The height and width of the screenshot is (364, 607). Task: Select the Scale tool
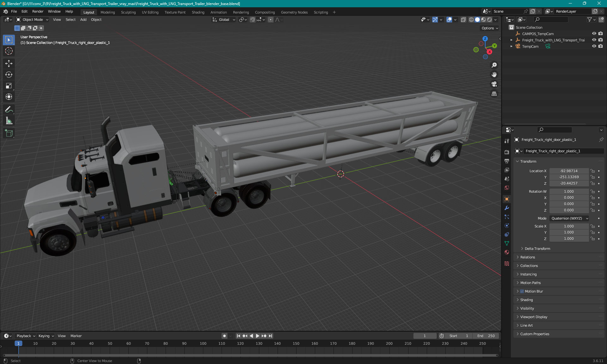click(9, 86)
